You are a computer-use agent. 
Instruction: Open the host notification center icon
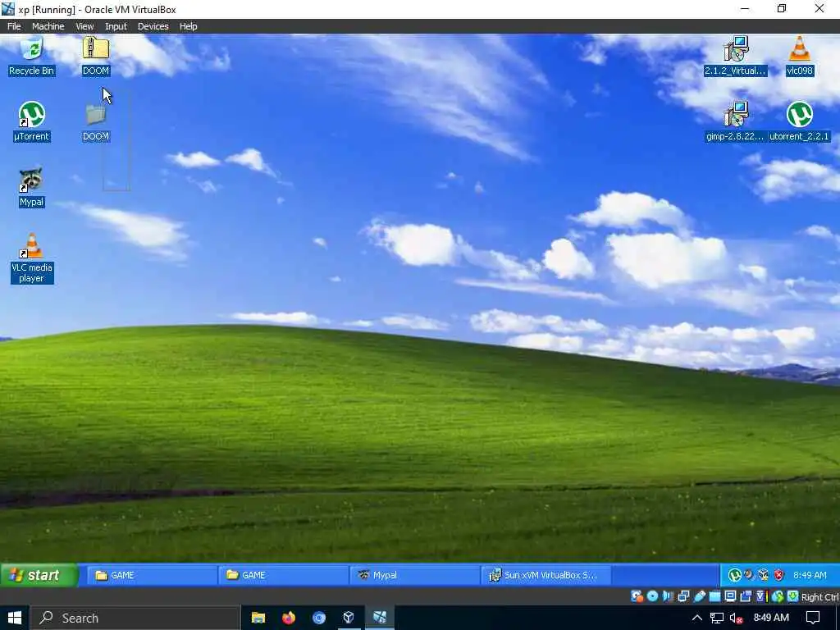click(813, 618)
